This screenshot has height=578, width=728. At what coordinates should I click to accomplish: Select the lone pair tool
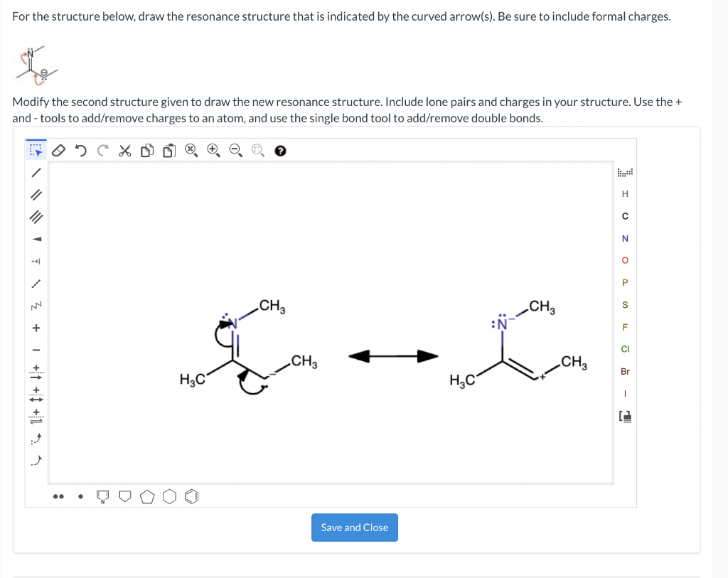coord(58,496)
